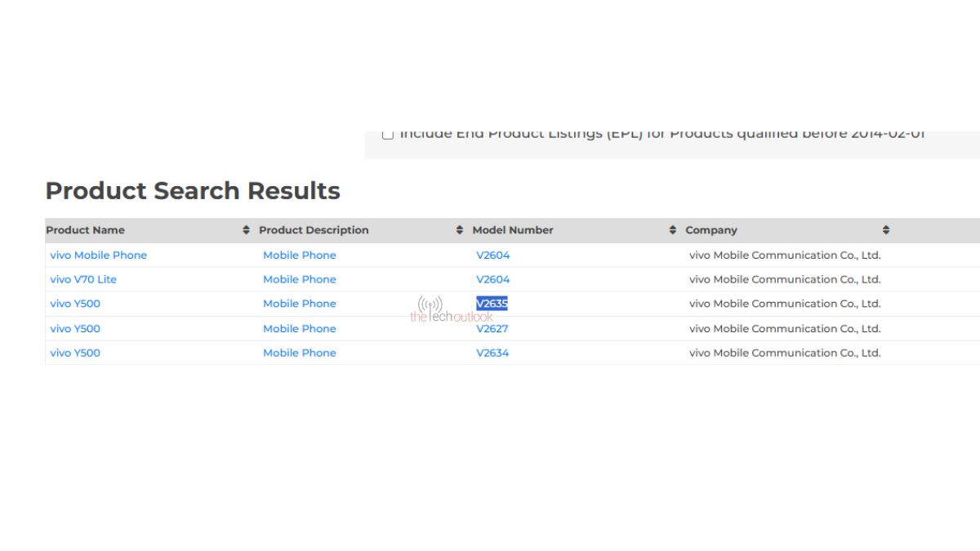Select highlighted model number V2635
This screenshot has height=551, width=980.
(x=492, y=304)
